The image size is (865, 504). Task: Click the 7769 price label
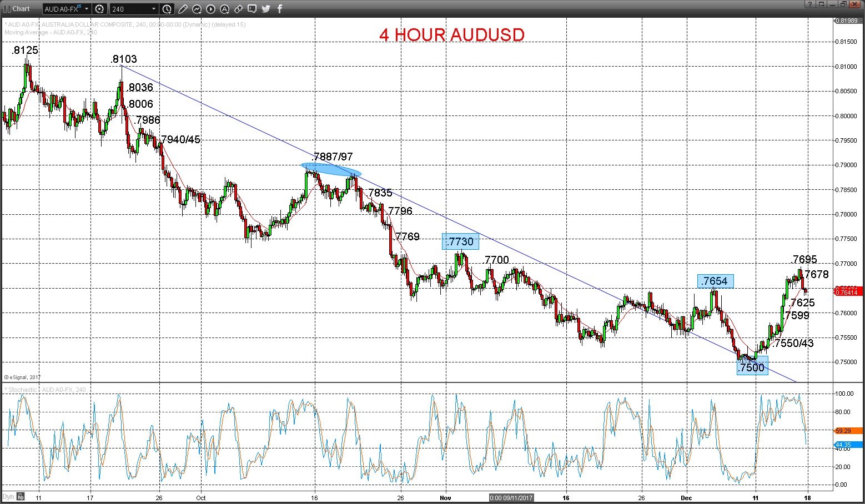click(x=408, y=236)
